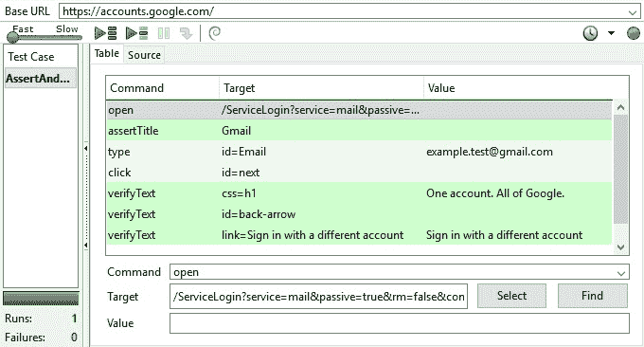Screen dimensions: 644x347
Task: Select the verifyText css=h1 row
Action: (x=359, y=193)
